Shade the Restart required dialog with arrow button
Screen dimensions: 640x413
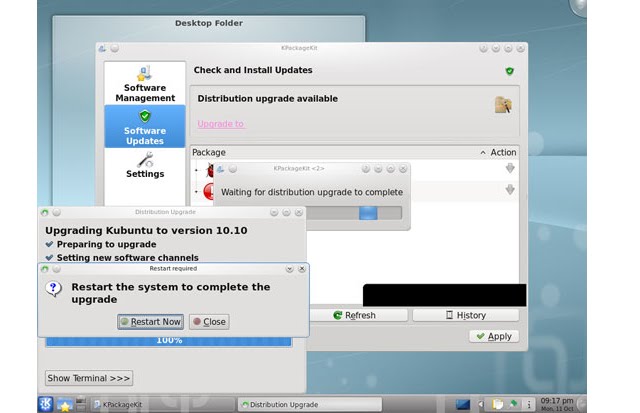[289, 269]
